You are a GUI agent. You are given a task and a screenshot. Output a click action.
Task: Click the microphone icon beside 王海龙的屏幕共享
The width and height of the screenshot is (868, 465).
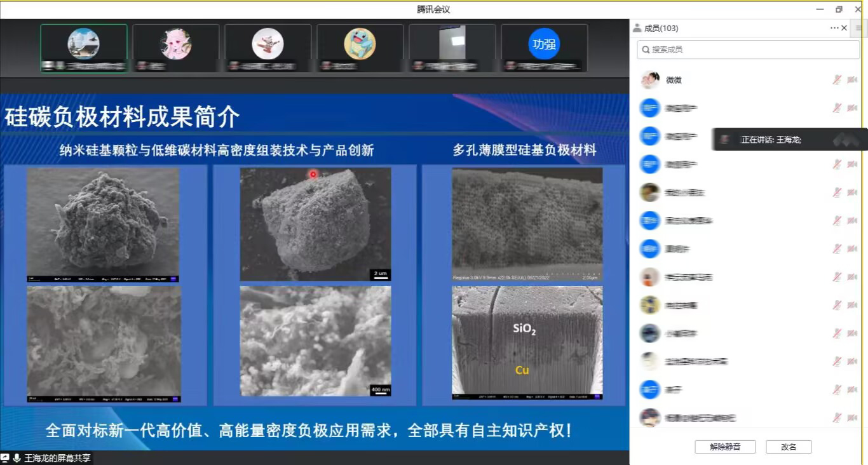(17, 458)
